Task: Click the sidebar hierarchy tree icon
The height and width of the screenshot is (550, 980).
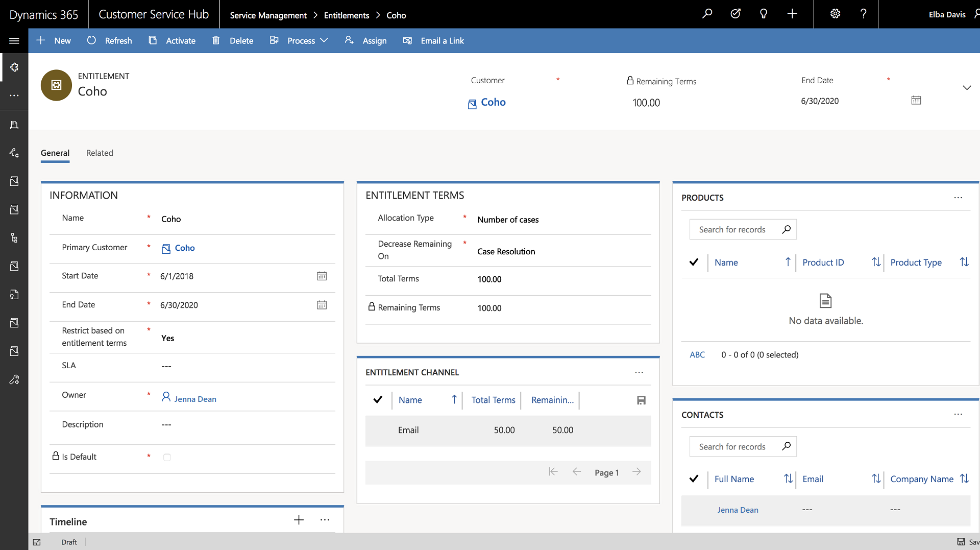Action: [x=14, y=238]
